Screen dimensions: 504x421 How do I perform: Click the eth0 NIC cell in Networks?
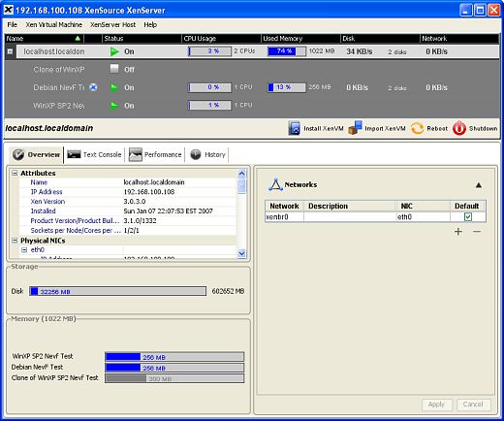[423, 217]
